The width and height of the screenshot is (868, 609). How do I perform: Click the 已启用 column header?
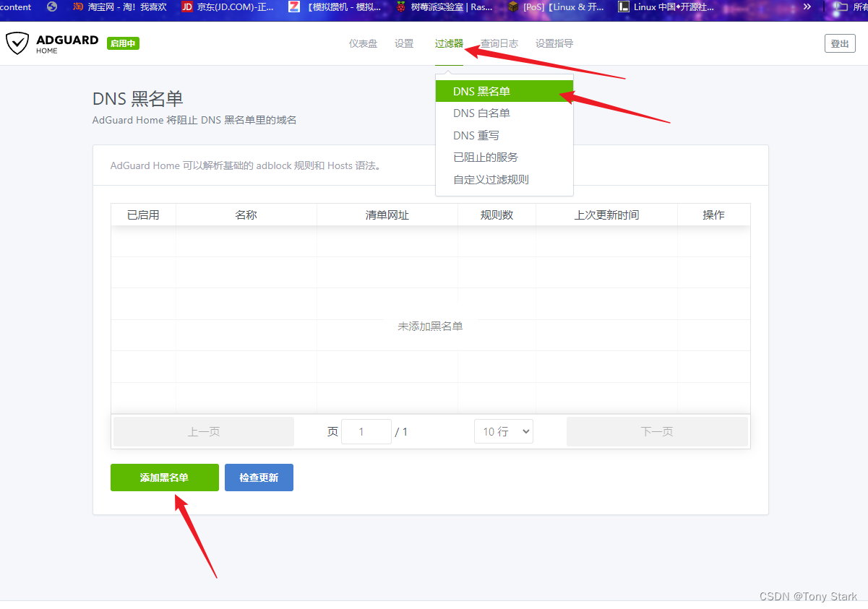[x=143, y=215]
